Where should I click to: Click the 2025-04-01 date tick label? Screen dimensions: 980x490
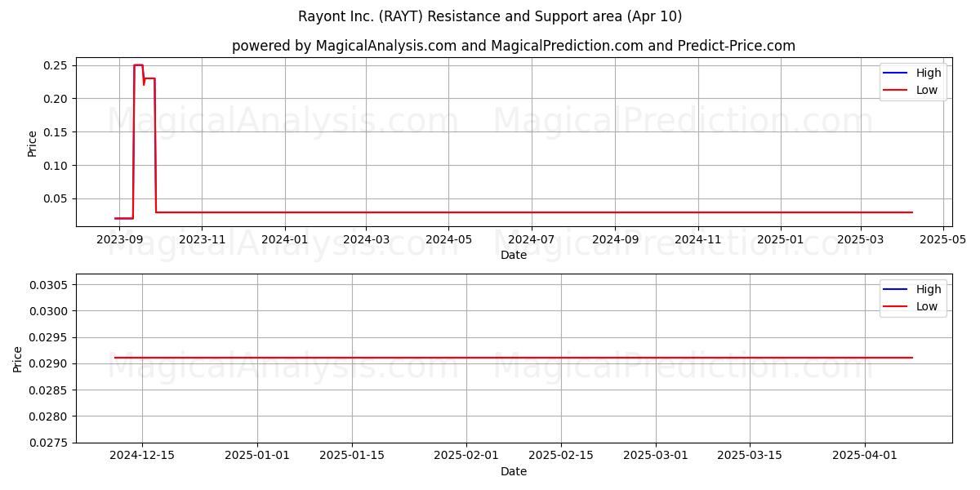pyautogui.click(x=865, y=456)
